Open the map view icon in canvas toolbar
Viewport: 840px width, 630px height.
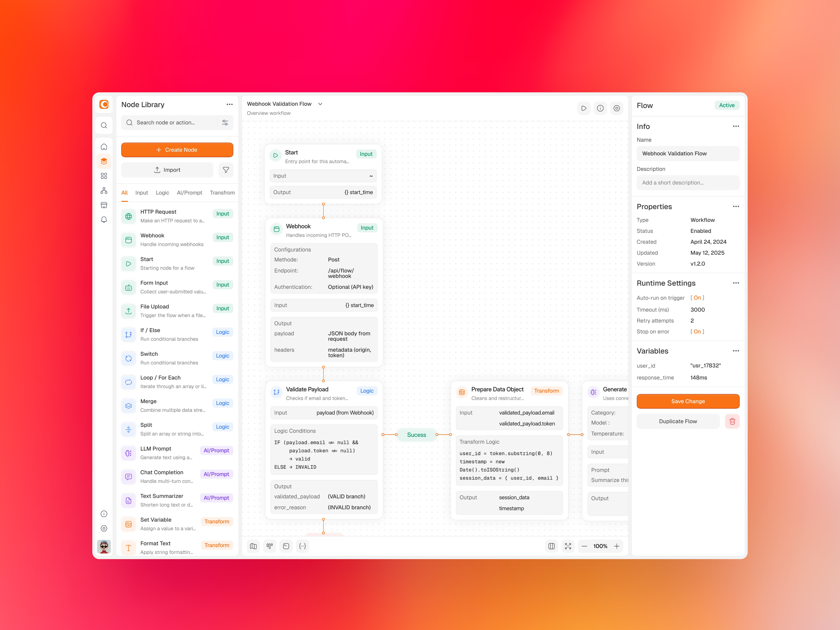tap(253, 546)
